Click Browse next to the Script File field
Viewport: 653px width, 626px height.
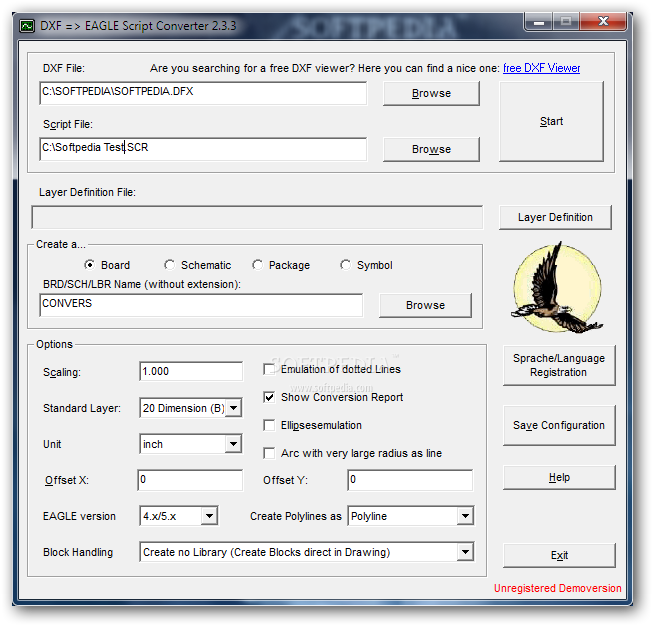point(431,149)
